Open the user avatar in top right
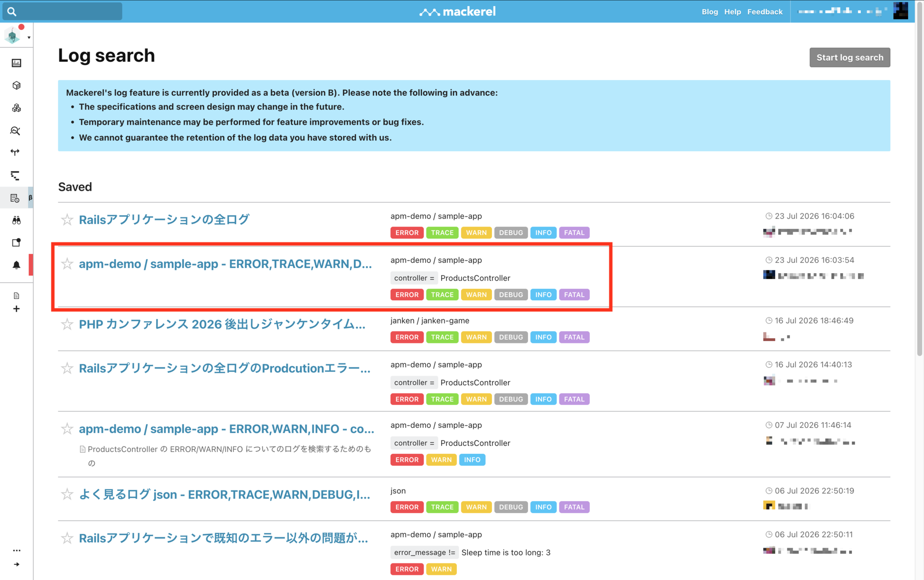Screen dimensions: 924x580 (x=900, y=11)
